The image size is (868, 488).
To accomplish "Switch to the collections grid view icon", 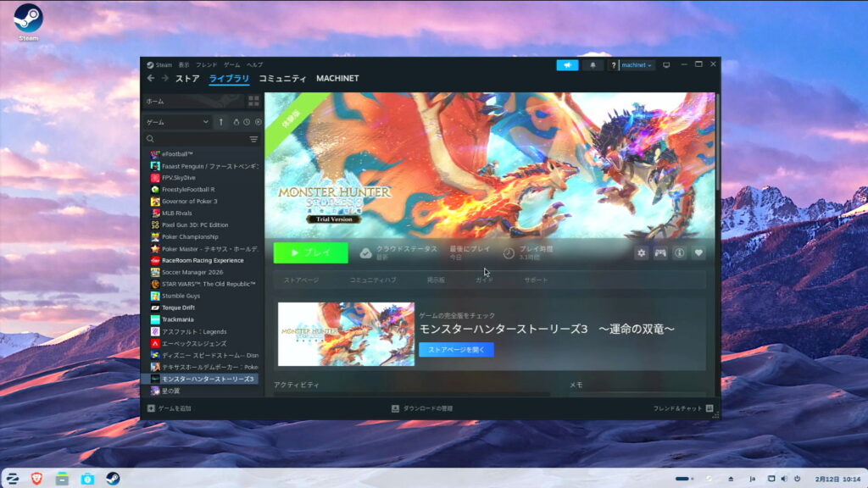I will pos(253,101).
